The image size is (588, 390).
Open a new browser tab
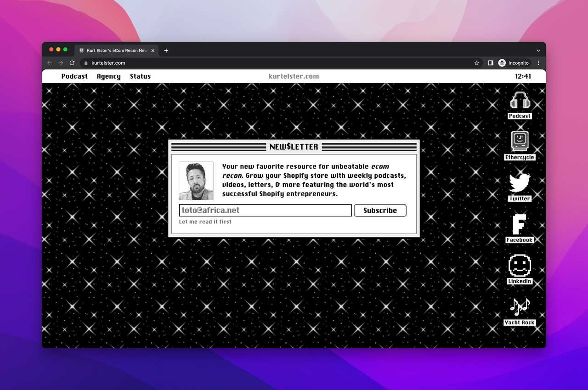[x=166, y=51]
